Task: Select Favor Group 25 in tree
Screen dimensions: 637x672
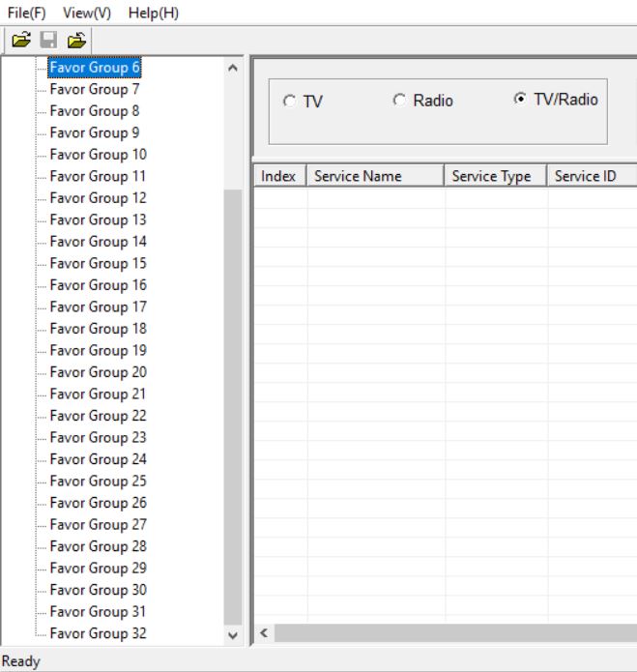Action: tap(98, 481)
